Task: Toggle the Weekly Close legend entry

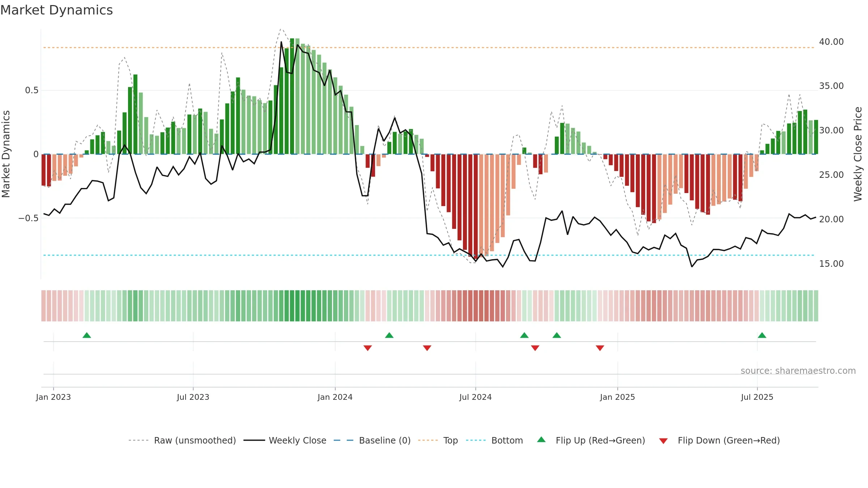Action: pos(285,440)
